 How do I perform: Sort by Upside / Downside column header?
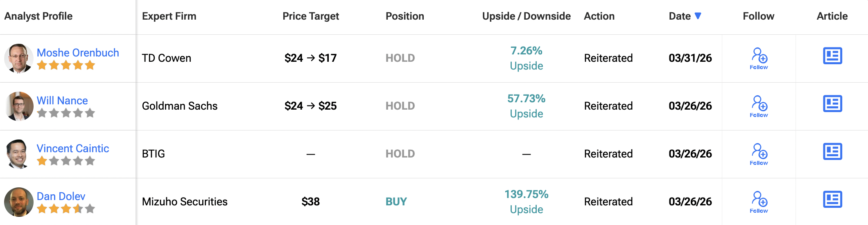pos(526,16)
